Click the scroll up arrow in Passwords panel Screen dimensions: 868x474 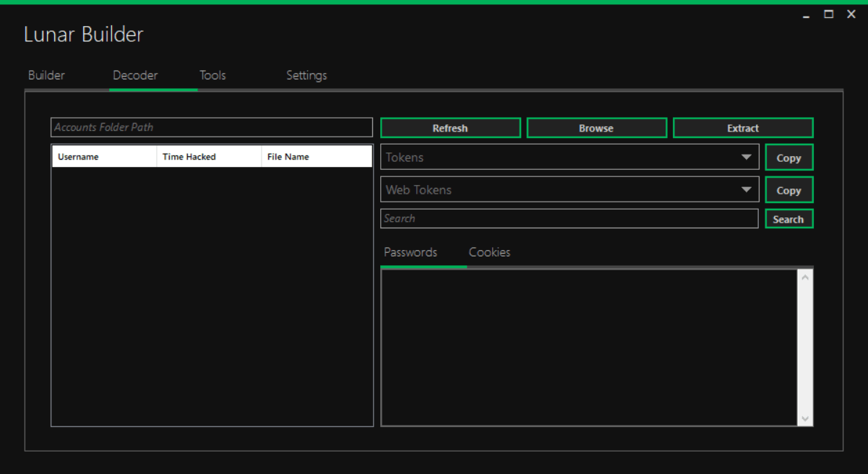(x=805, y=277)
